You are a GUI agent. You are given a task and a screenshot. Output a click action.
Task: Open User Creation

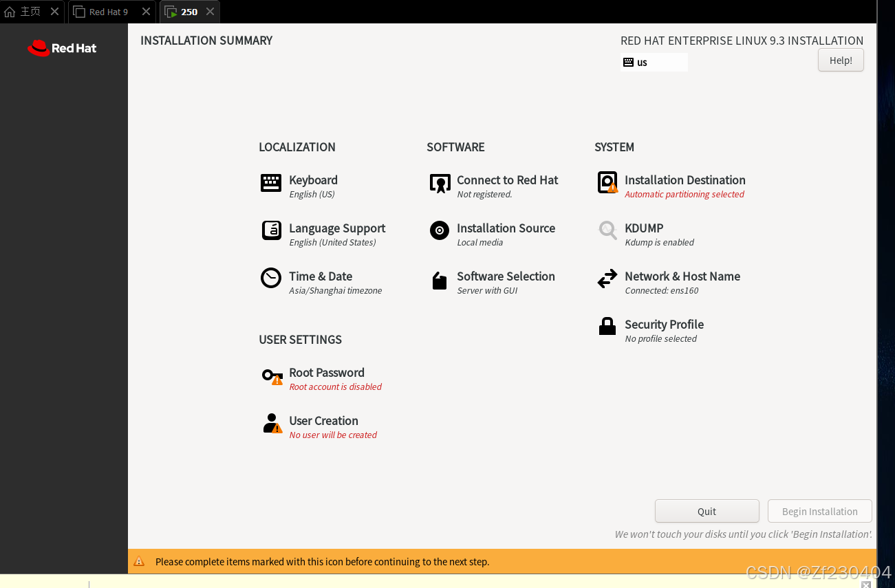click(323, 421)
